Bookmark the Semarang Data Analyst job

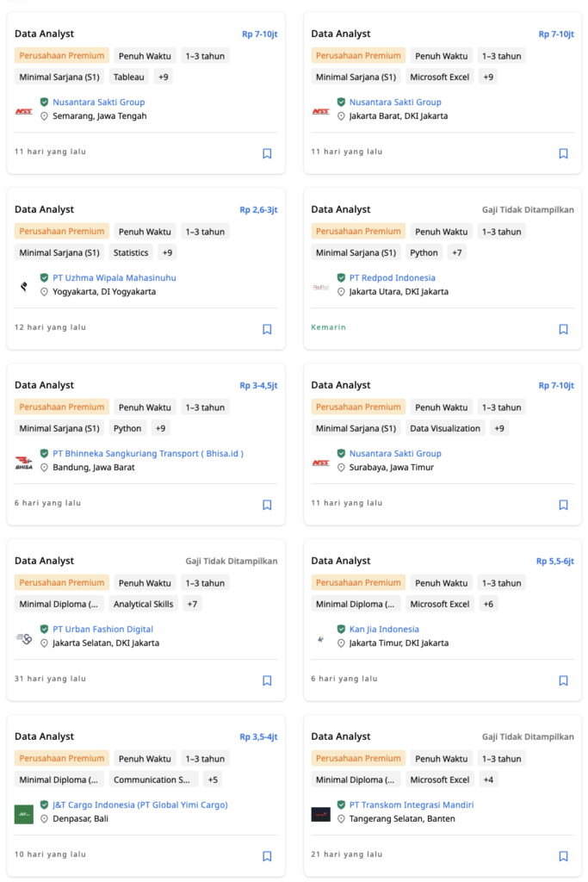tap(267, 153)
